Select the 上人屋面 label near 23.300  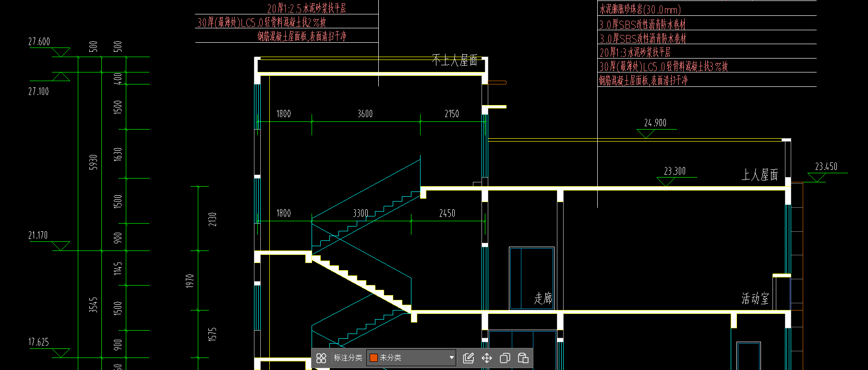[759, 175]
